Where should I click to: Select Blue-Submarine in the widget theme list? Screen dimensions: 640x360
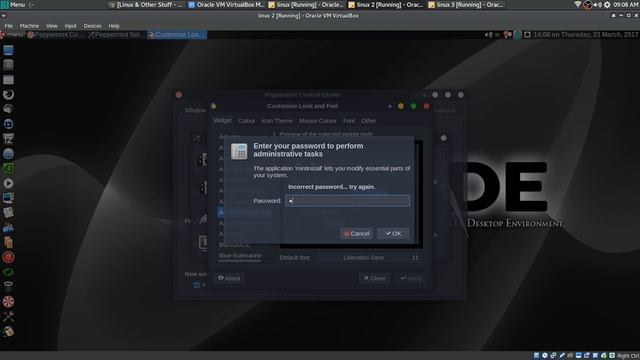tap(240, 256)
